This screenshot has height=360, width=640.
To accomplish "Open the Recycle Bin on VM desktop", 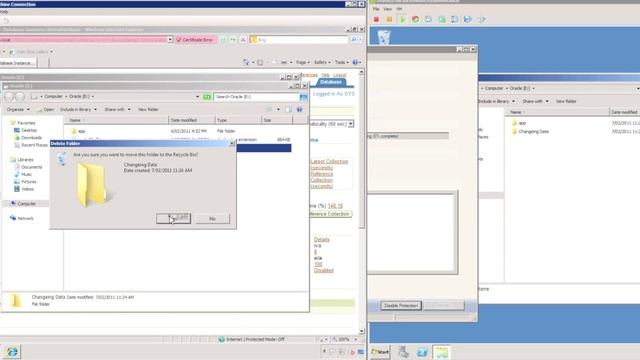I will point(384,37).
